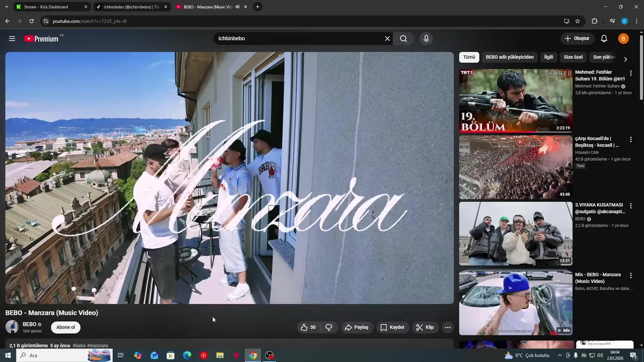Click the BEBO channel name link
This screenshot has width=644, height=362.
[29, 324]
